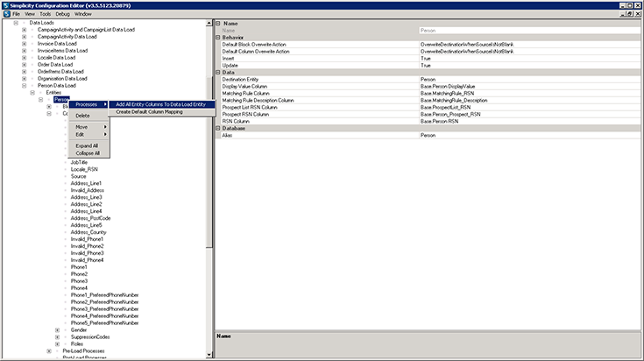This screenshot has height=361, width=644.
Task: Choose Expand All in context menu
Action: pos(88,145)
